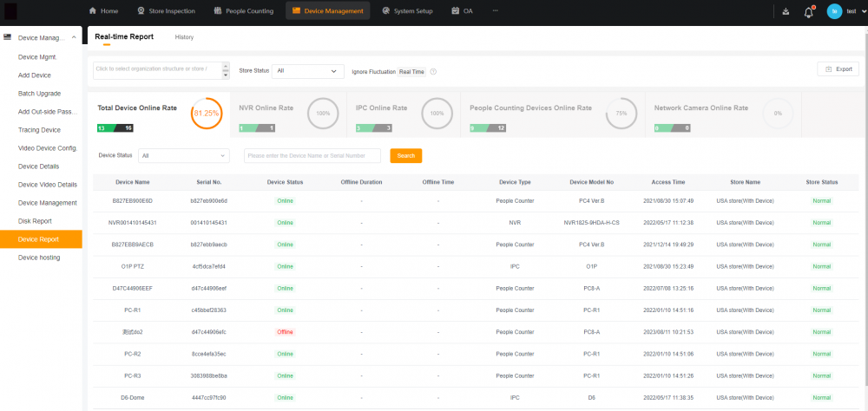Click device name O1P PTZ

click(x=132, y=266)
